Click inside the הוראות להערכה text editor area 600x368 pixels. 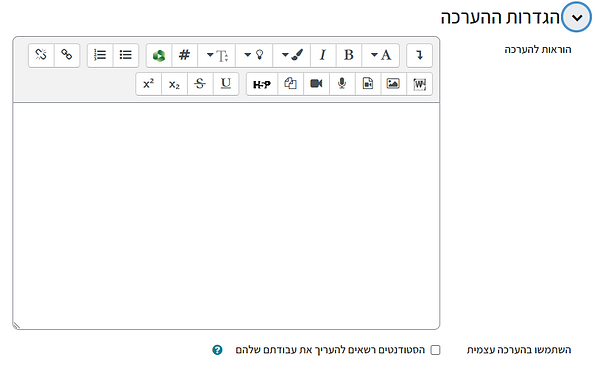[x=226, y=216]
